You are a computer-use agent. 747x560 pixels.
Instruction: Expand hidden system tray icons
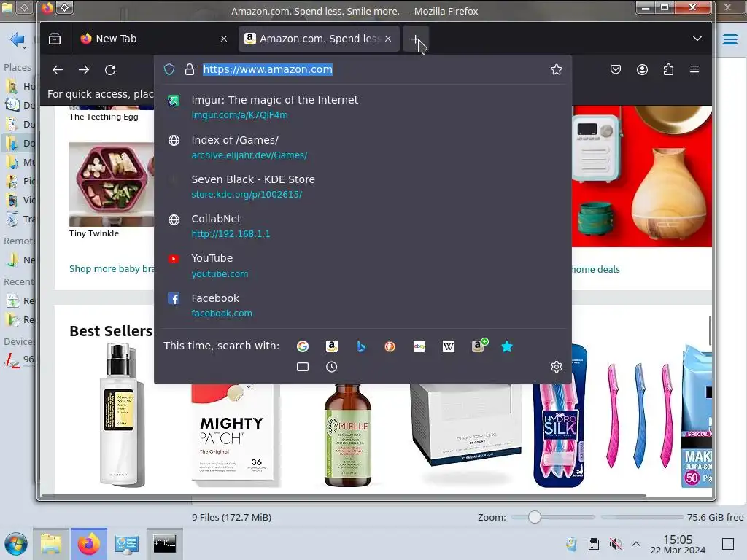pos(636,544)
